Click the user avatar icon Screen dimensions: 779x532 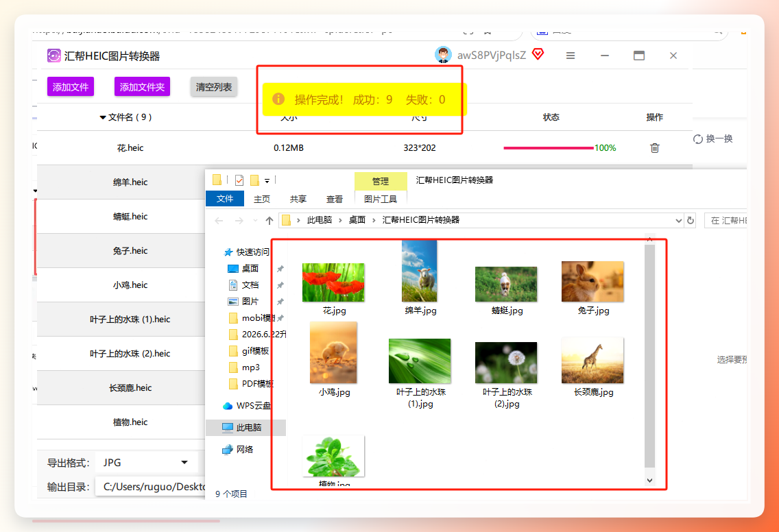click(443, 55)
